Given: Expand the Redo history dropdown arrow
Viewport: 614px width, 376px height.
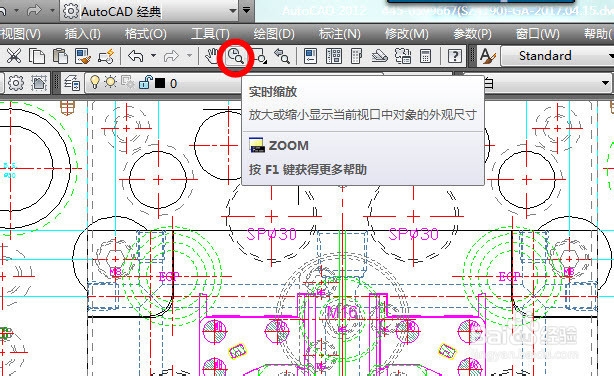Looking at the screenshot, I should [x=189, y=56].
